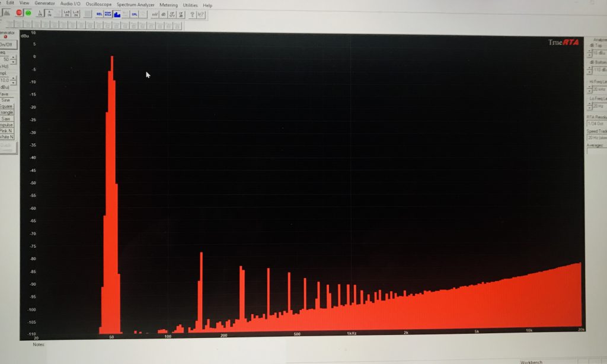This screenshot has height=364, width=607.
Task: Select the Triangle waveform button
Action: (x=6, y=112)
